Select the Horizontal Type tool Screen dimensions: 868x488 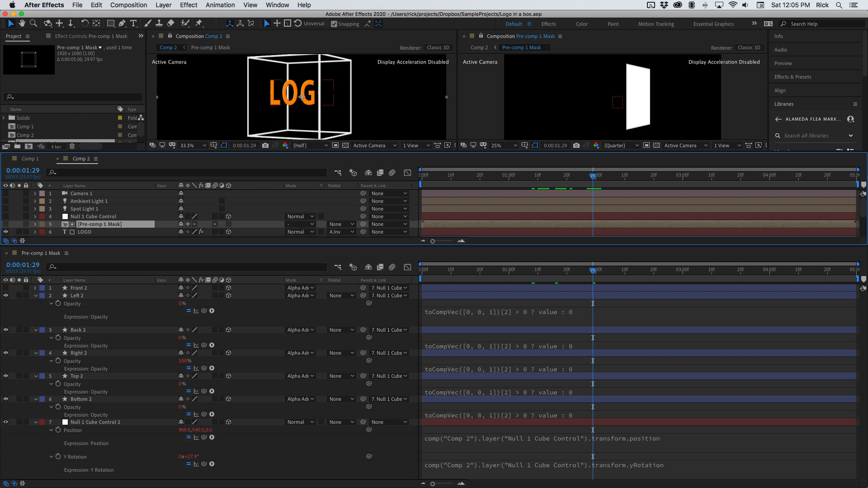pos(133,23)
